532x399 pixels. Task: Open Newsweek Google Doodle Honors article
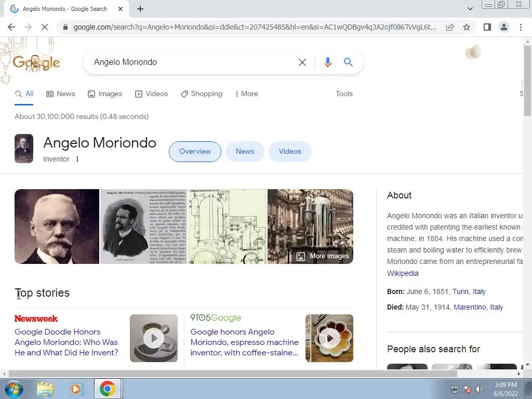pos(66,342)
